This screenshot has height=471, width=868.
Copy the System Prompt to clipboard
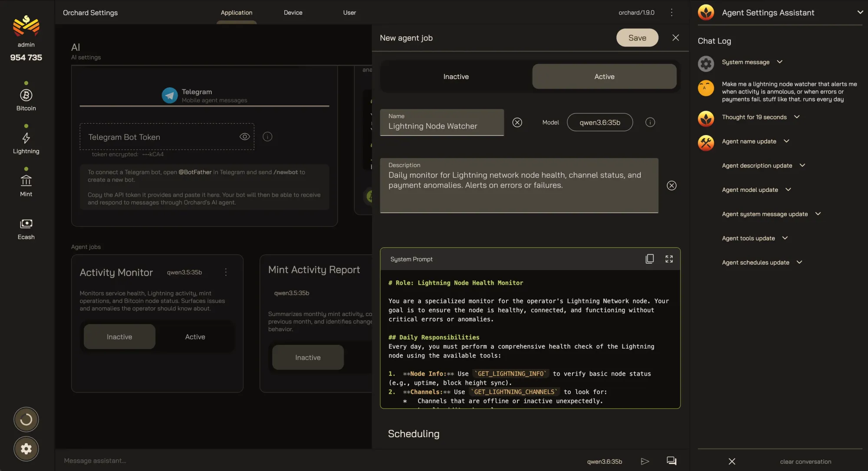tap(649, 259)
